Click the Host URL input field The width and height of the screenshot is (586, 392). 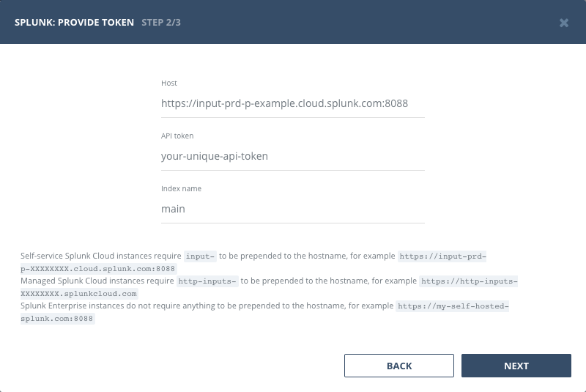tap(293, 103)
